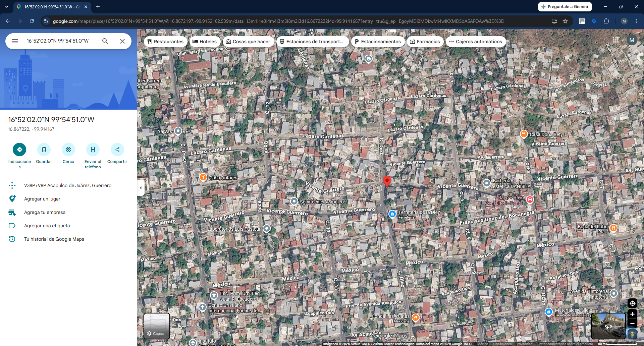Choose Agregar una etiqueta
Screen dimensions: 644x346
pos(68,226)
